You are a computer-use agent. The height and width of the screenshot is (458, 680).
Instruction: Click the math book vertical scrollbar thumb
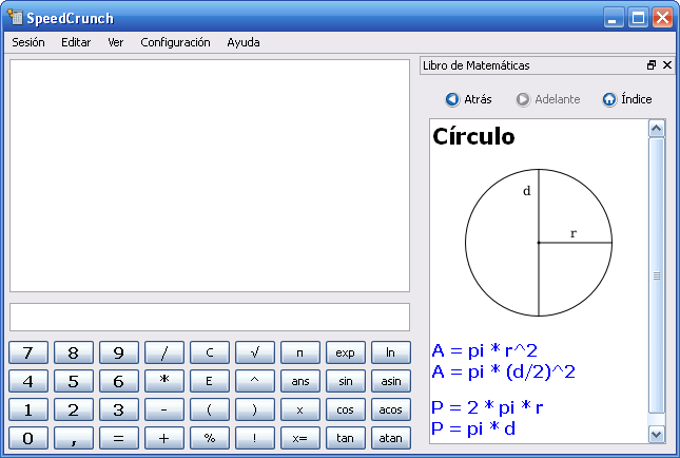click(656, 275)
